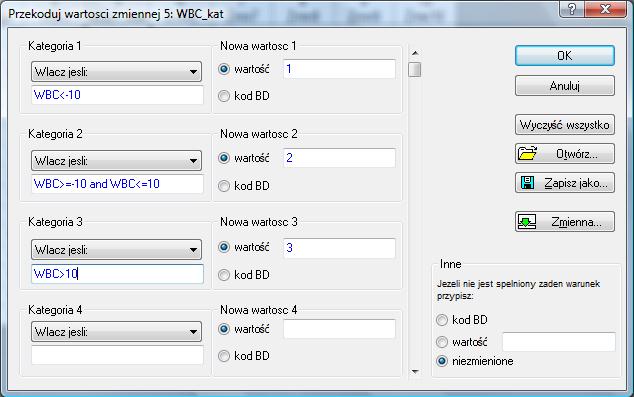Click the floppy disk icon on Zapisz jako

pos(527,183)
